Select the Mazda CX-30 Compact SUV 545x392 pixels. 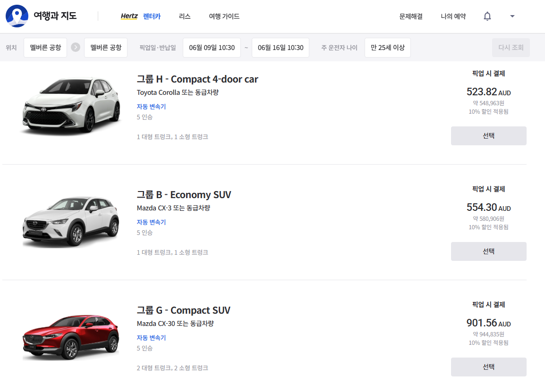pyautogui.click(x=488, y=367)
